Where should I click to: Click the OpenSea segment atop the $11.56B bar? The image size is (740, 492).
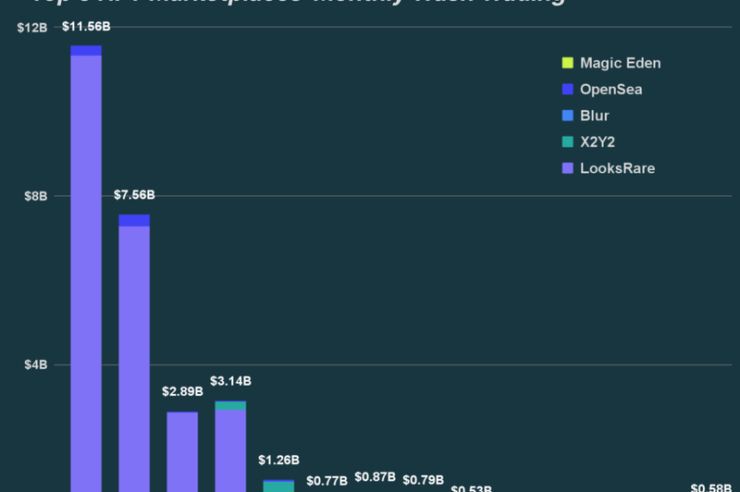click(86, 50)
